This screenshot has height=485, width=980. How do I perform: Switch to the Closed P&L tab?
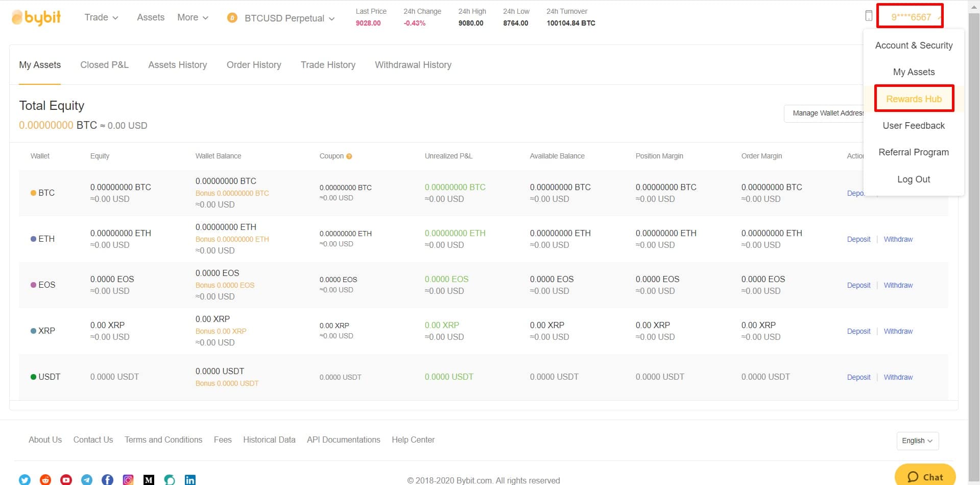click(x=104, y=65)
